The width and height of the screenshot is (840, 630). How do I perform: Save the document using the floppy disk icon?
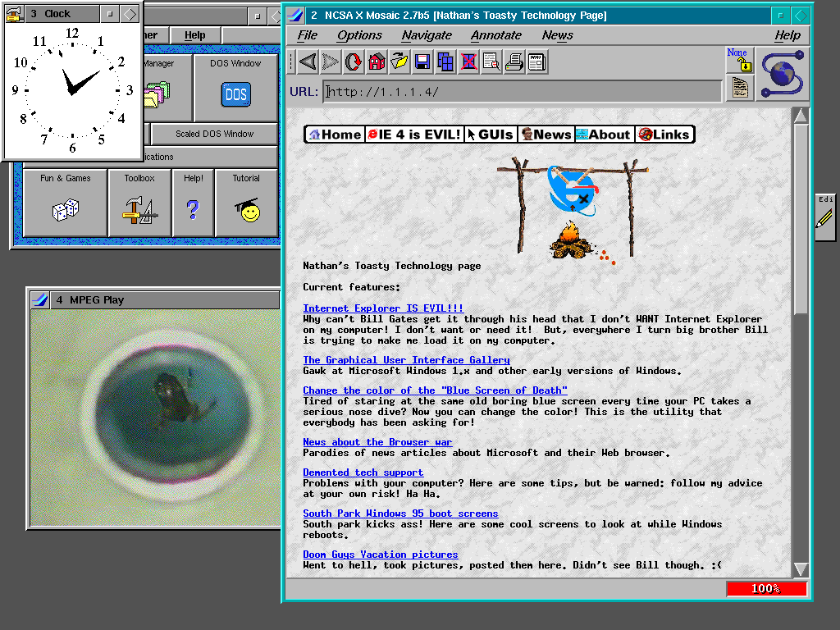click(422, 62)
